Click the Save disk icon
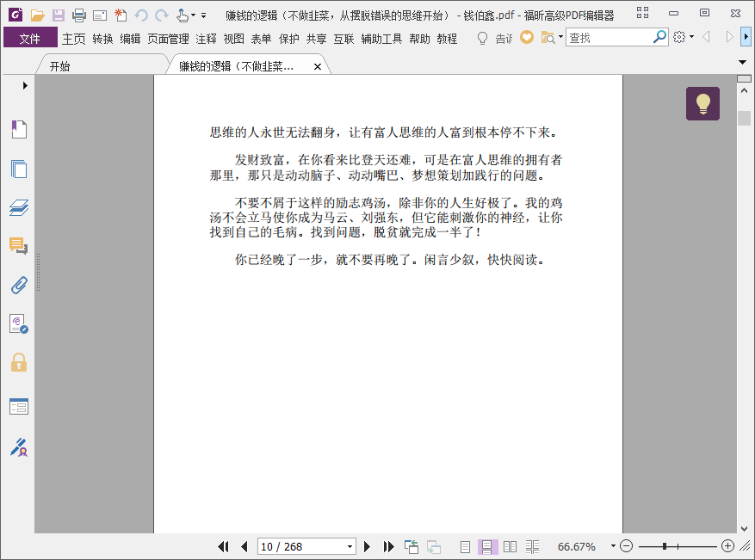This screenshot has width=755, height=560. point(59,15)
